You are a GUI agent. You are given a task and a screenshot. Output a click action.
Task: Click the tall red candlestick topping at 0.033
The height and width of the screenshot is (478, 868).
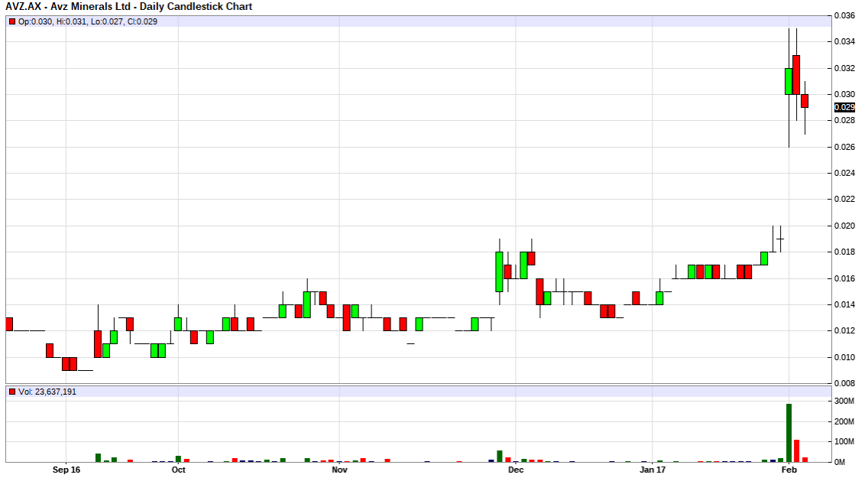[797, 75]
